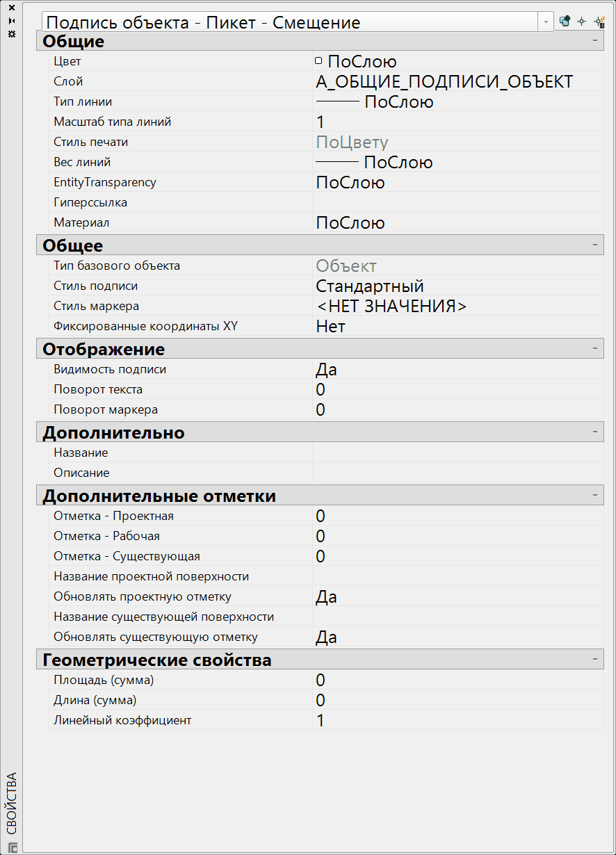Collapse the Общие section

595,42
